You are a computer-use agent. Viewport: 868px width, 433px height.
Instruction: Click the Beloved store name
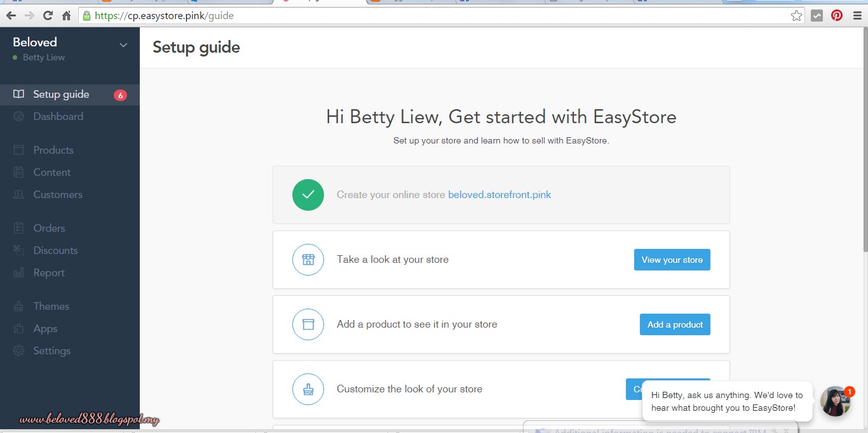pos(35,42)
